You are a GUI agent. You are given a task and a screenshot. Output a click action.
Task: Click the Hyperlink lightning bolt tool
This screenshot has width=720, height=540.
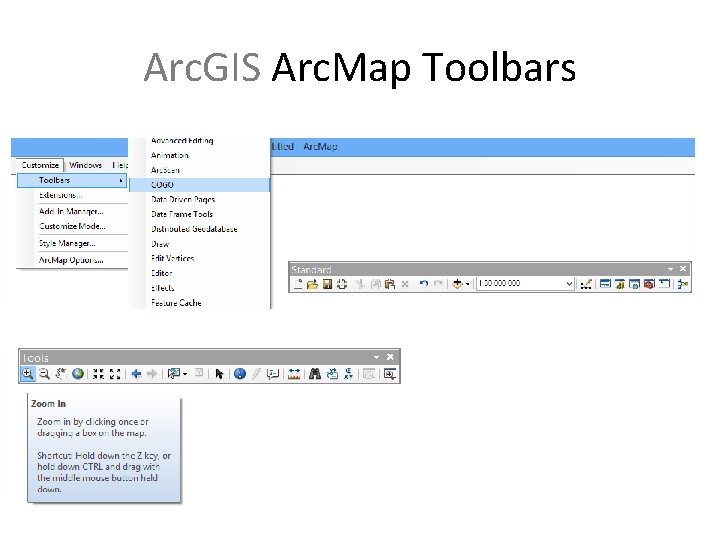[257, 374]
